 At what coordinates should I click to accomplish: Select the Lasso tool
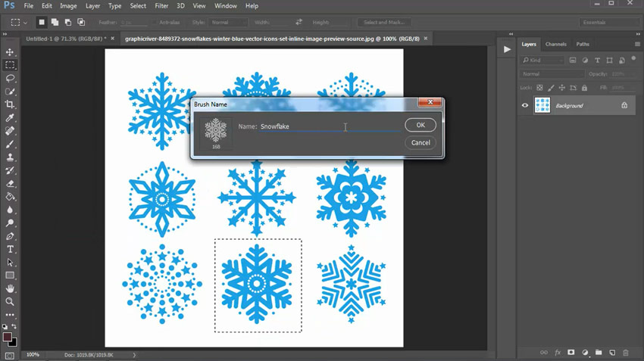(x=10, y=78)
